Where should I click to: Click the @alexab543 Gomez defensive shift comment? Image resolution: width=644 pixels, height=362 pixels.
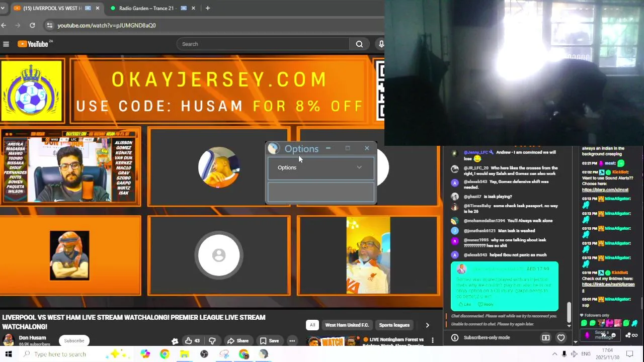coord(506,184)
